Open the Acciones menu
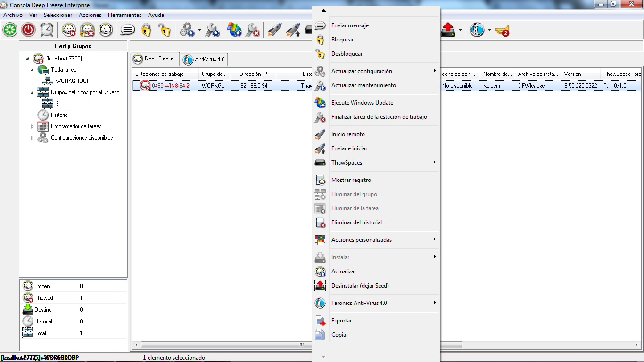Viewport: 644px width, 362px height. (90, 15)
